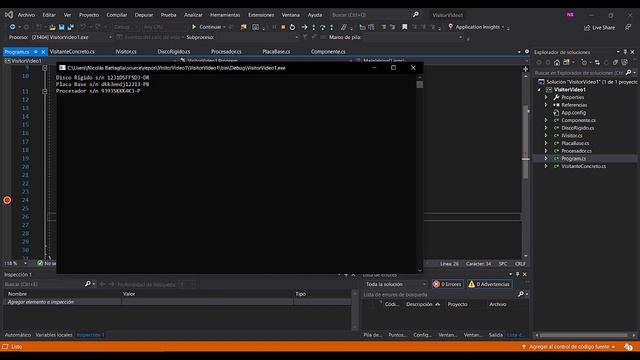Open the Depurar menu
This screenshot has width=640, height=360.
click(144, 15)
